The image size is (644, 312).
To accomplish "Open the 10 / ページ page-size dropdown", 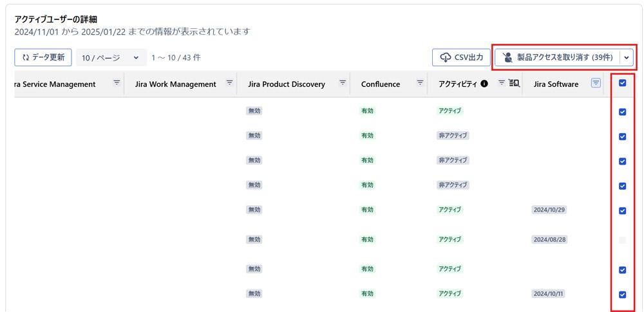I will (x=111, y=58).
